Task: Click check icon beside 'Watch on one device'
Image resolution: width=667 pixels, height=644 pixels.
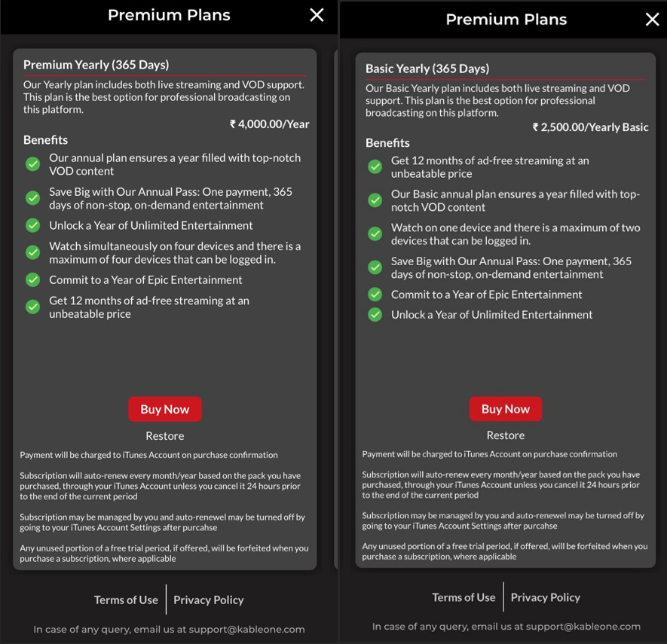Action: click(375, 234)
